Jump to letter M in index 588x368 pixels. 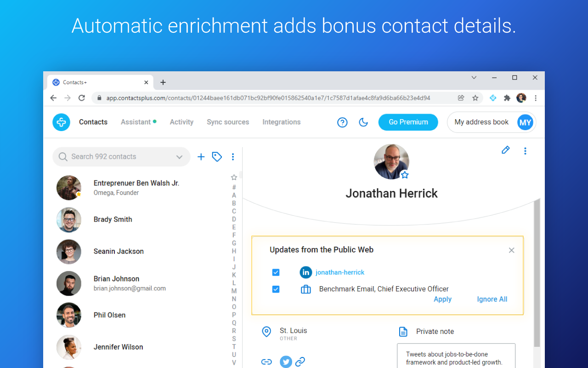pos(234,291)
